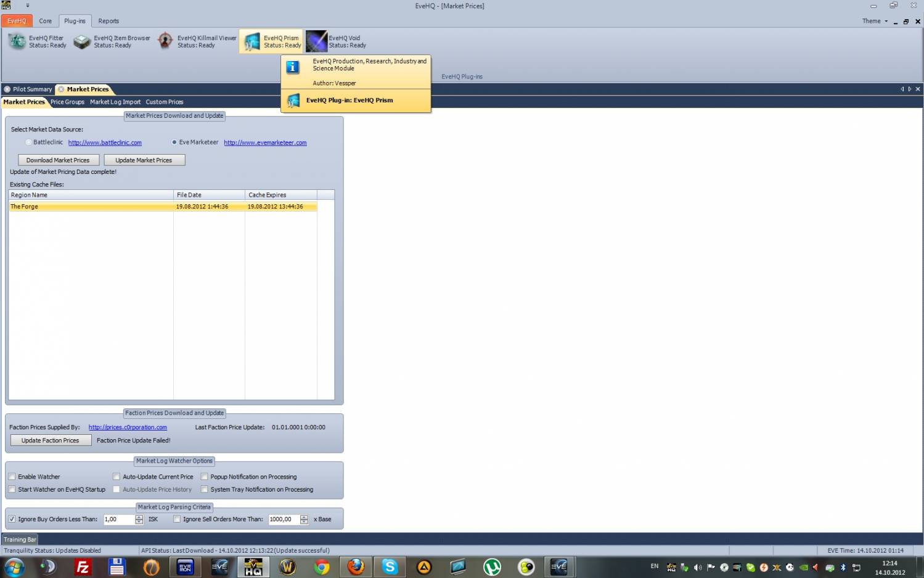Image resolution: width=924 pixels, height=578 pixels.
Task: Click Download Market Prices button
Action: click(x=58, y=160)
